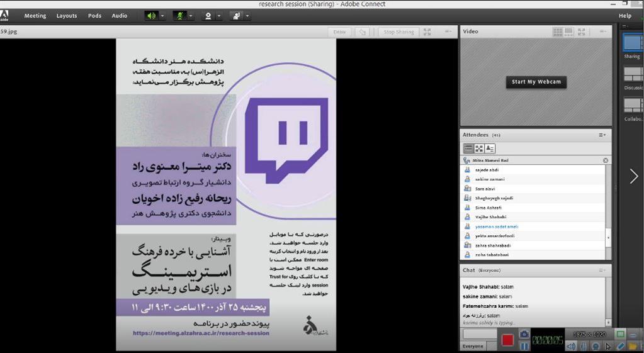Select Attendees breakout room view icon

click(479, 148)
